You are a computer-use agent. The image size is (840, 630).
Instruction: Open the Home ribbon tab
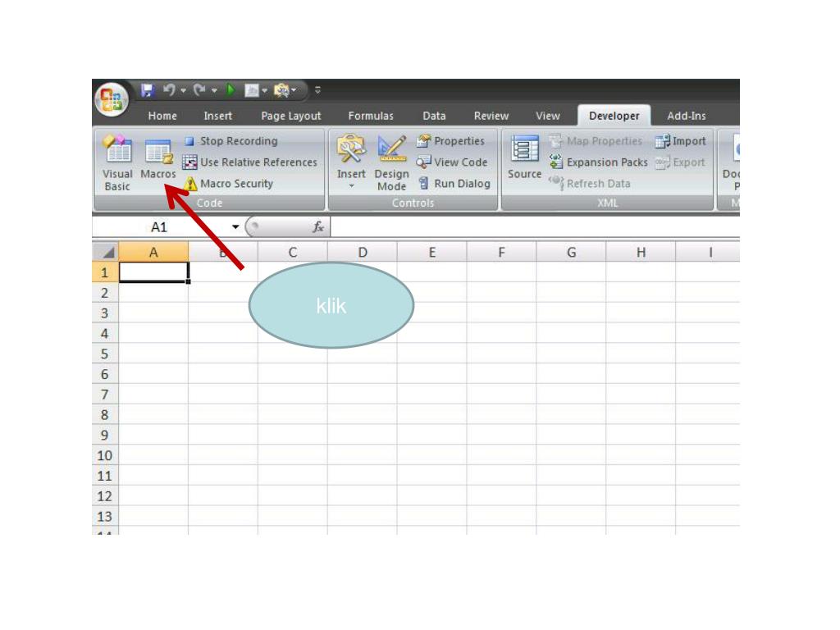(162, 116)
